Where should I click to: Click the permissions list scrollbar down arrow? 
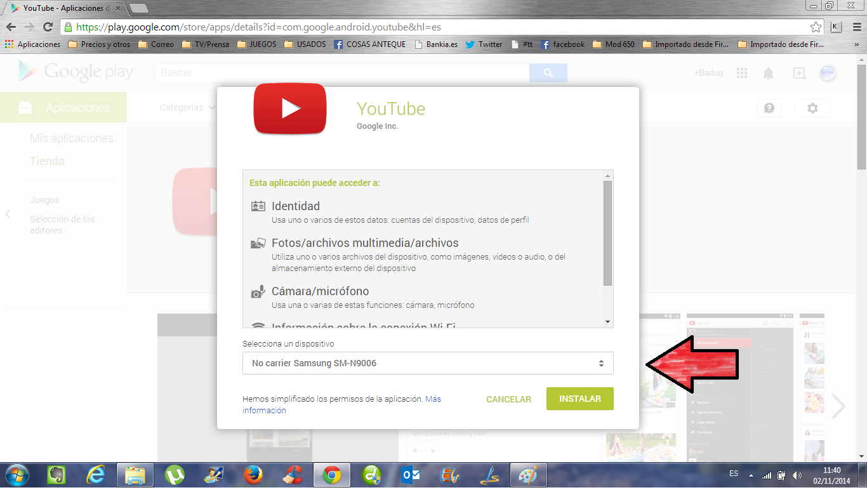coord(607,322)
